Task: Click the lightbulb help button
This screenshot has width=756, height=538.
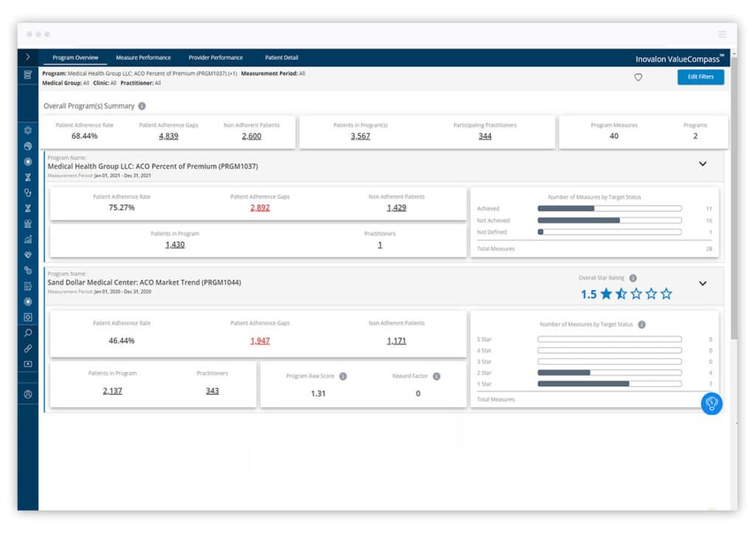Action: pyautogui.click(x=712, y=404)
